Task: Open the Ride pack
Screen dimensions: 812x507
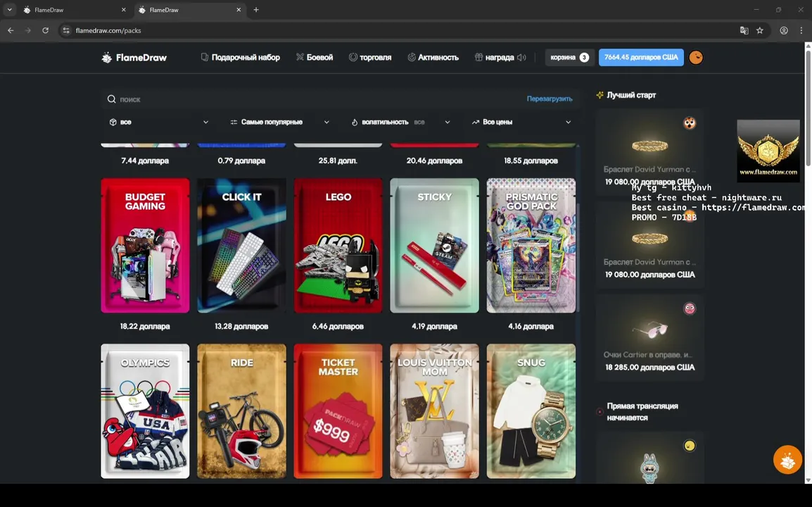Action: pyautogui.click(x=241, y=411)
